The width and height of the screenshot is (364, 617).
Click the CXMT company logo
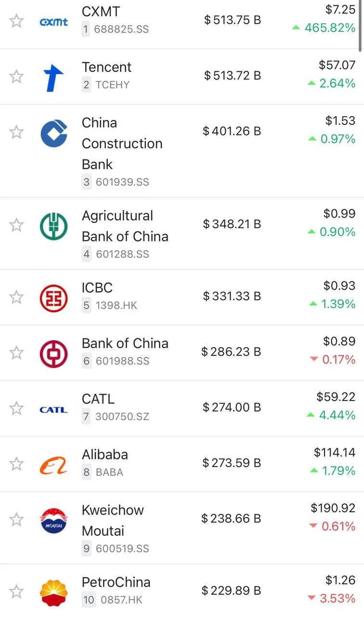tap(53, 22)
